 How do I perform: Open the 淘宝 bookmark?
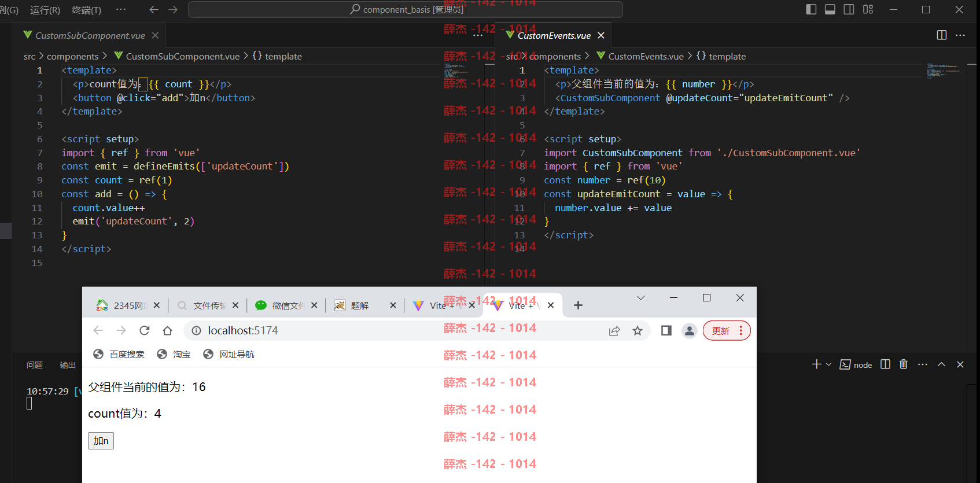tap(174, 354)
